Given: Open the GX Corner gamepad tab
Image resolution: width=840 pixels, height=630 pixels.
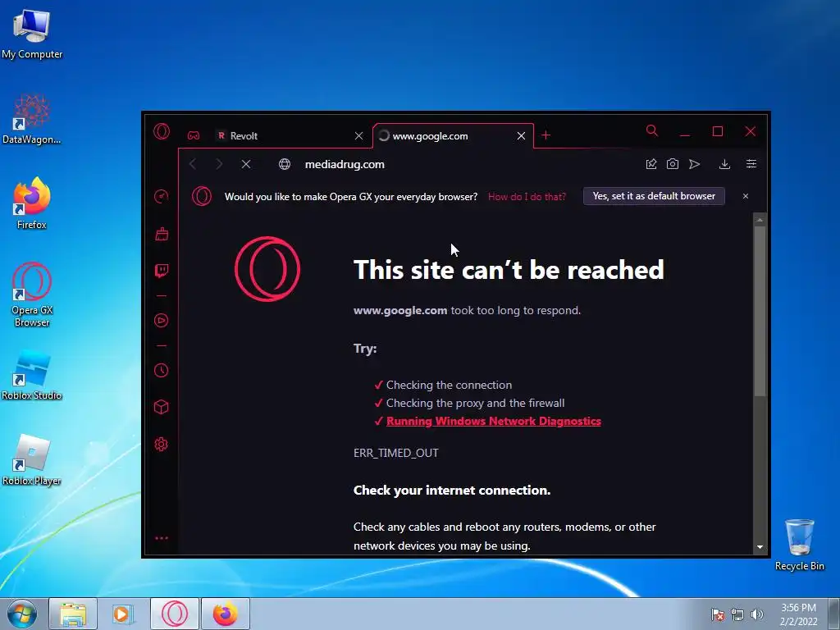Looking at the screenshot, I should coord(194,135).
